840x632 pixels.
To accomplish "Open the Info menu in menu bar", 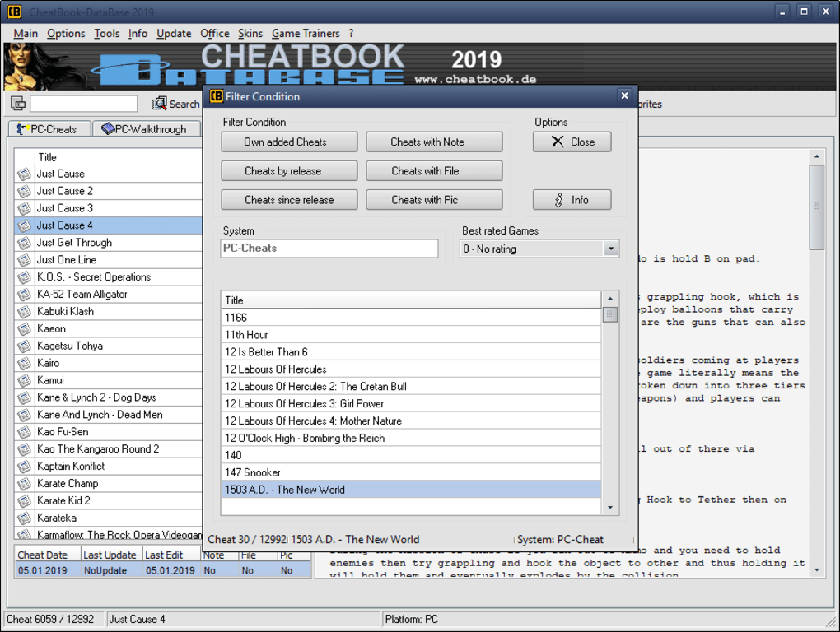I will click(138, 33).
